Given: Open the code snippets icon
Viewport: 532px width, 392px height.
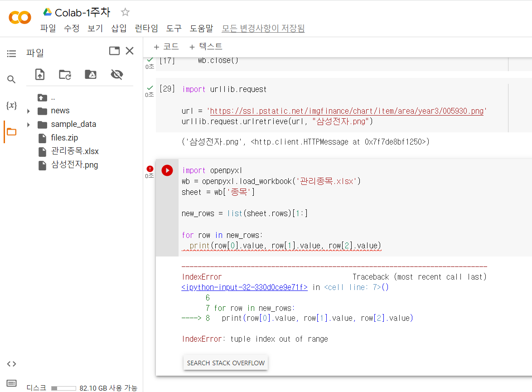Looking at the screenshot, I should 11,364.
